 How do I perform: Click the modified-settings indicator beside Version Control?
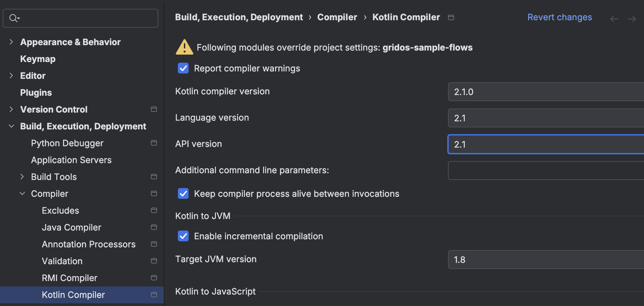coord(154,109)
